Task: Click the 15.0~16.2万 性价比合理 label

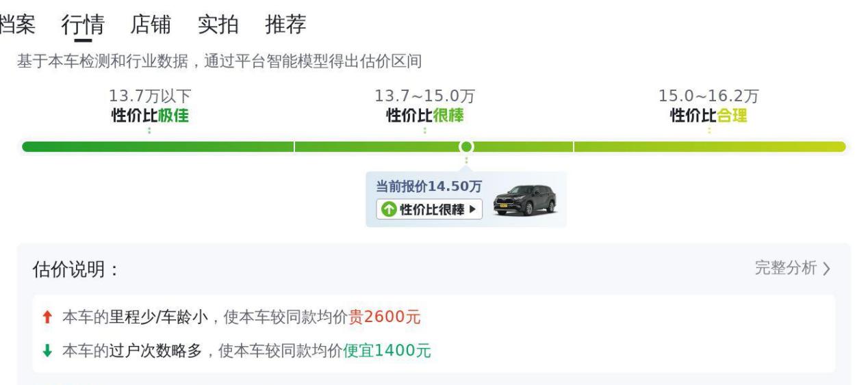Action: [x=709, y=107]
